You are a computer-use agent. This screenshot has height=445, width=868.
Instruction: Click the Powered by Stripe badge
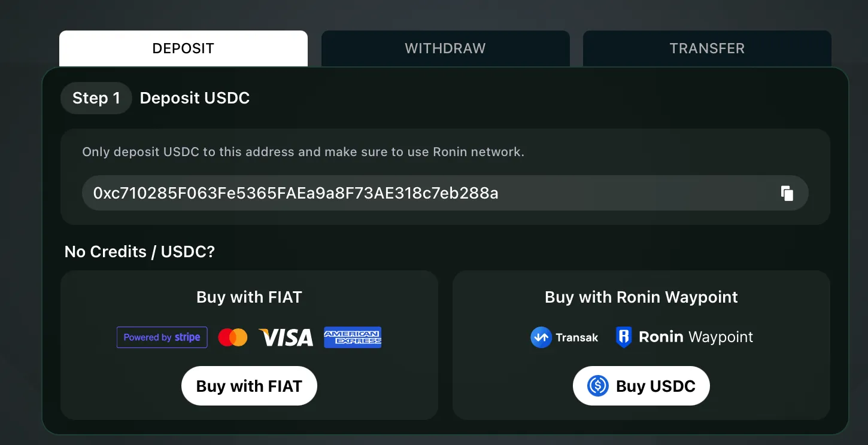pyautogui.click(x=162, y=337)
